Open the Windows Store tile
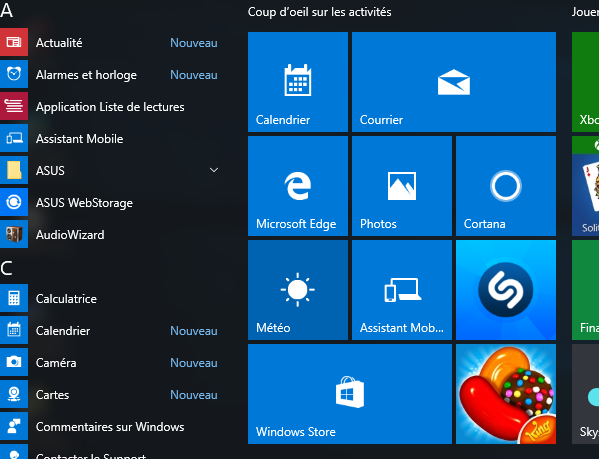This screenshot has width=599, height=459. point(350,394)
